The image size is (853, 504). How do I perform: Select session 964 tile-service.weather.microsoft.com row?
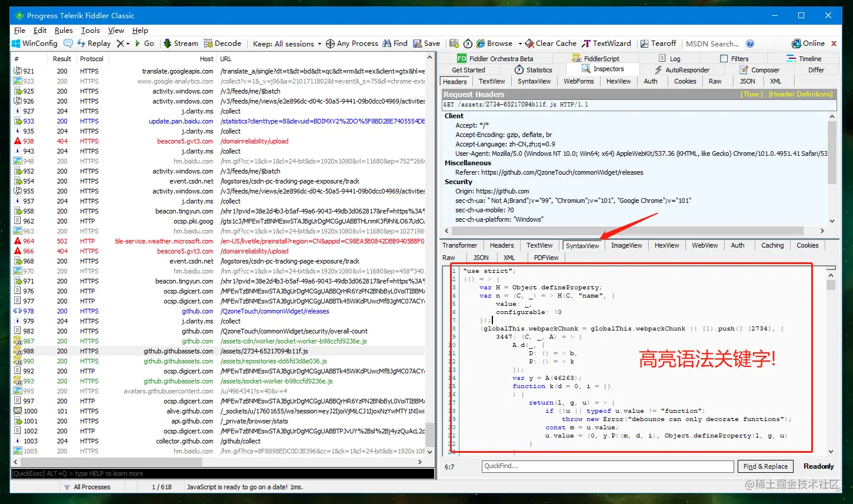pyautogui.click(x=218, y=241)
